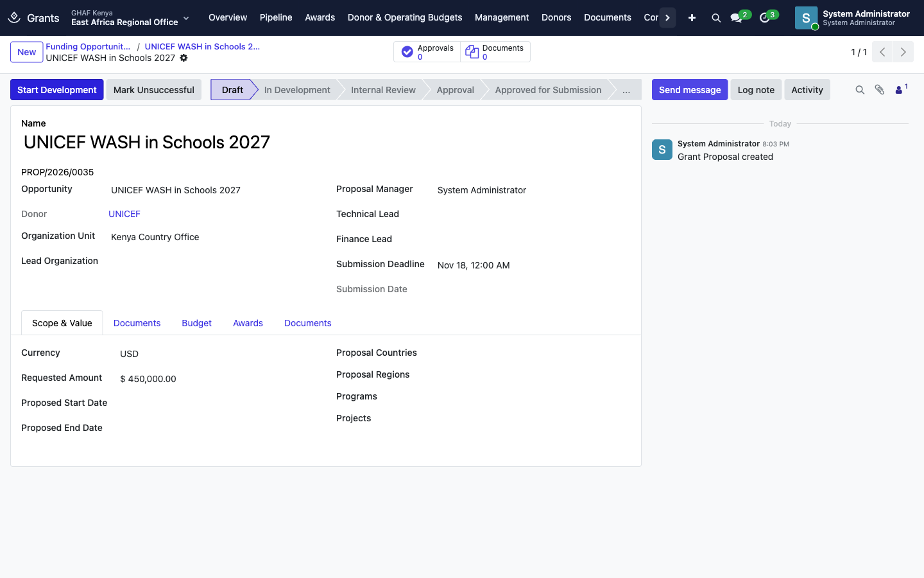Open Donor & Operating Budgets menu
This screenshot has height=578, width=924.
point(405,17)
